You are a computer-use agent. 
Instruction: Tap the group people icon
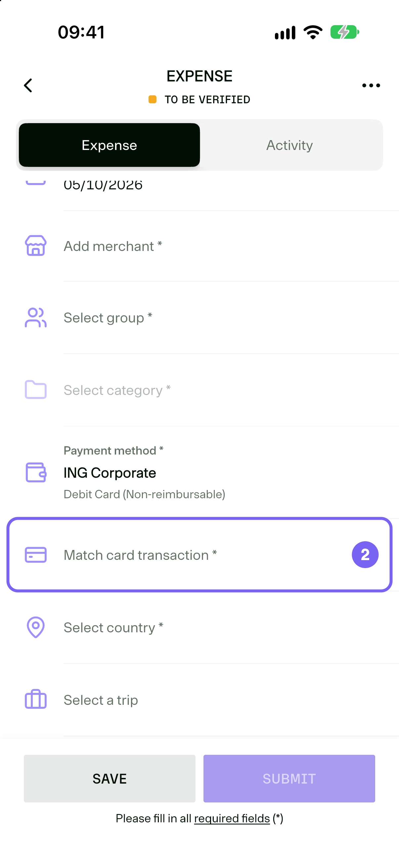point(36,317)
